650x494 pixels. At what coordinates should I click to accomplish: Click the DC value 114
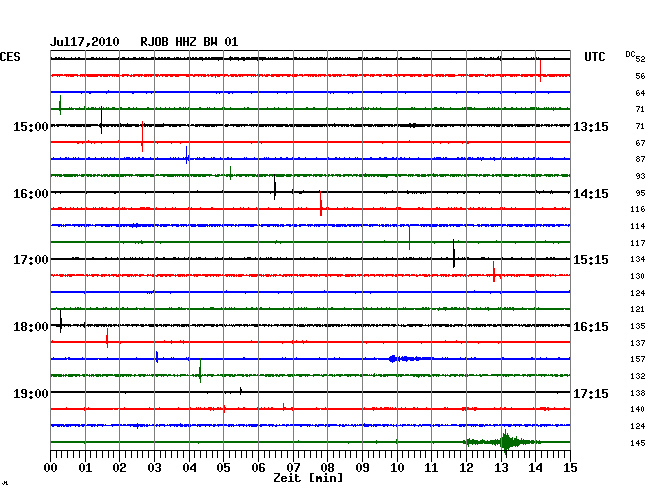(638, 226)
